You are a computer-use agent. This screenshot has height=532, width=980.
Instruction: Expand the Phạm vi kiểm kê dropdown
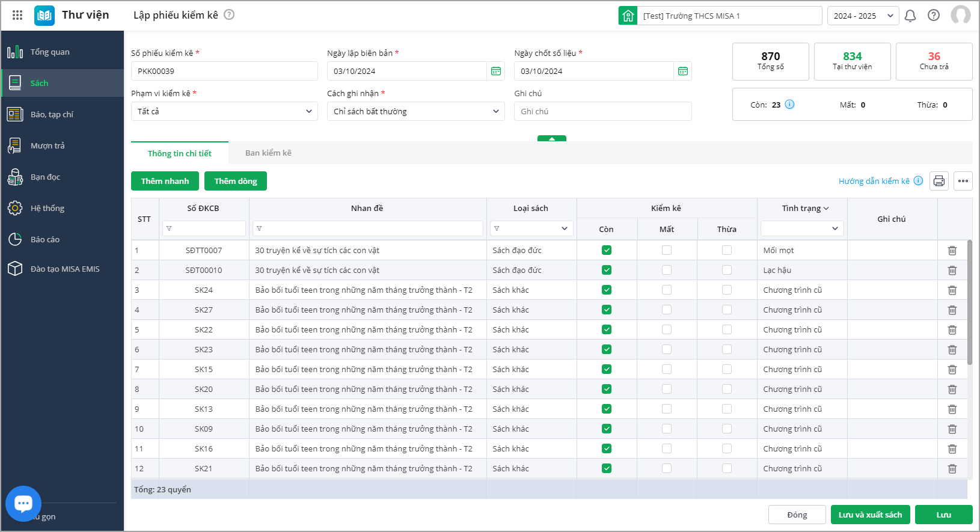(224, 111)
